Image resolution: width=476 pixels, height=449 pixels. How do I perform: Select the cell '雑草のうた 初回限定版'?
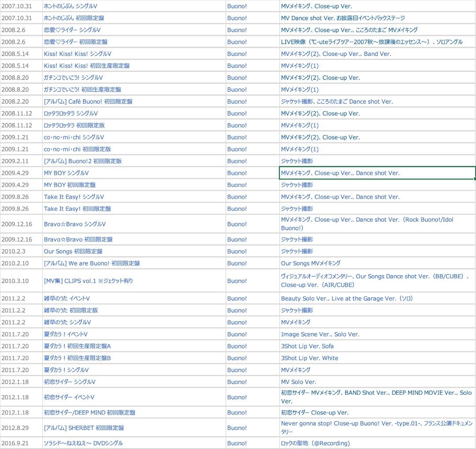134,310
